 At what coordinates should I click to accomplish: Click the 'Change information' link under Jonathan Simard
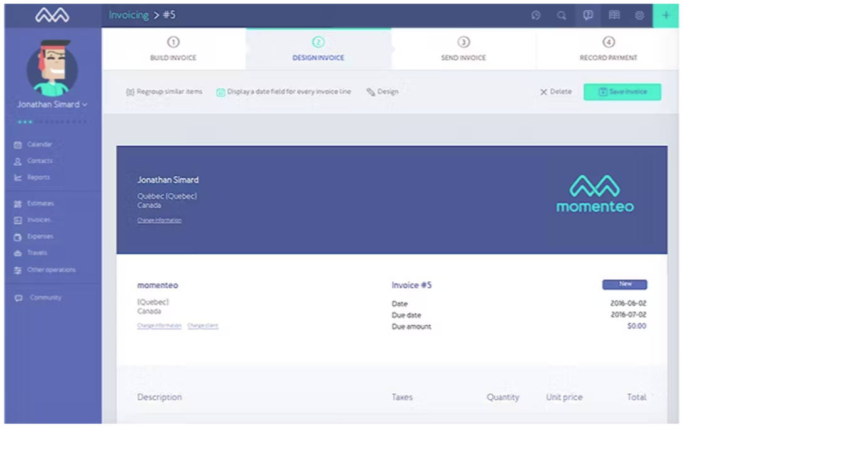click(159, 220)
